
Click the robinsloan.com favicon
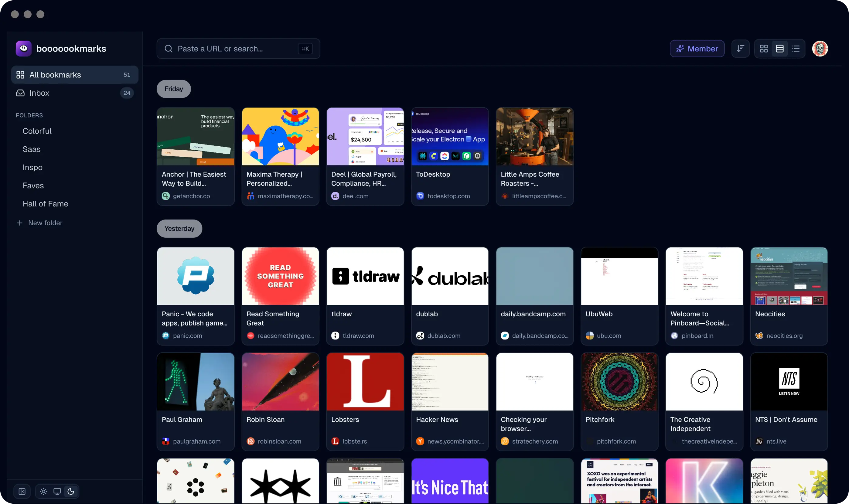[x=251, y=441]
